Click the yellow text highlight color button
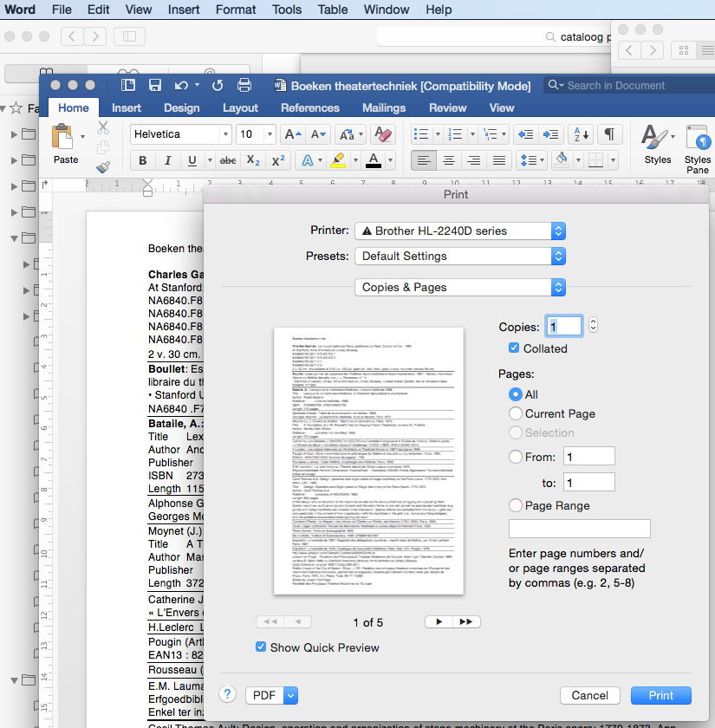Viewport: 715px width, 728px height. (338, 160)
